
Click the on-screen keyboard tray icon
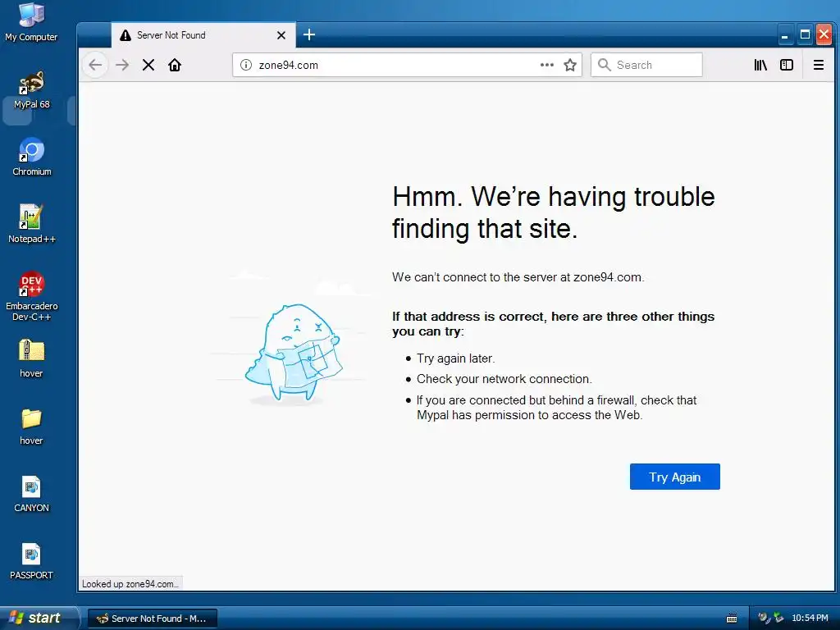point(732,619)
